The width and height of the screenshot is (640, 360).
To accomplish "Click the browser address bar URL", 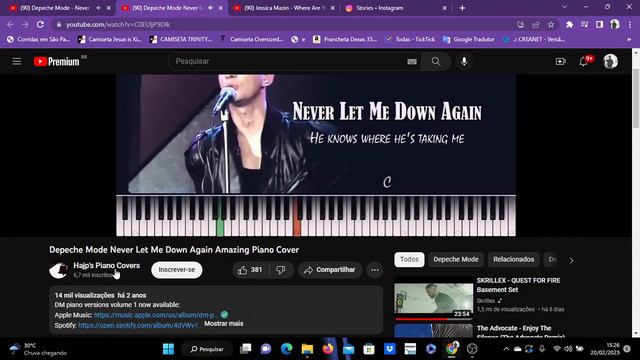I will (x=118, y=24).
